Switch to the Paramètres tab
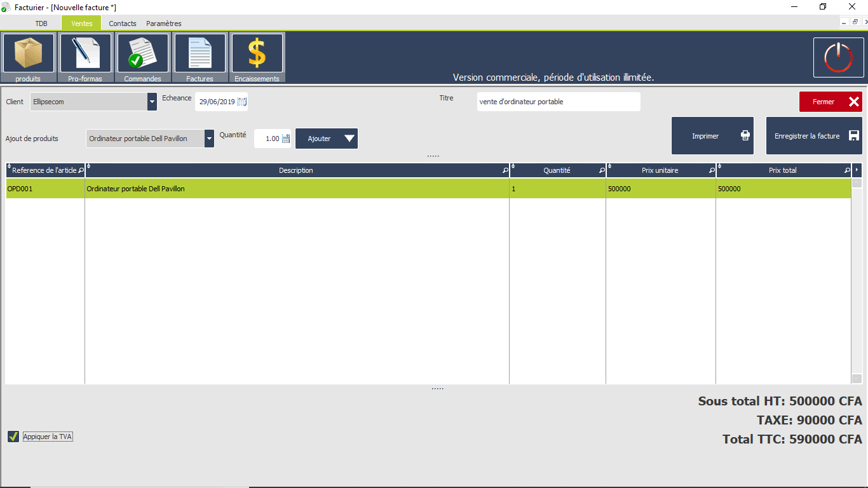The height and width of the screenshot is (488, 868). [x=164, y=24]
